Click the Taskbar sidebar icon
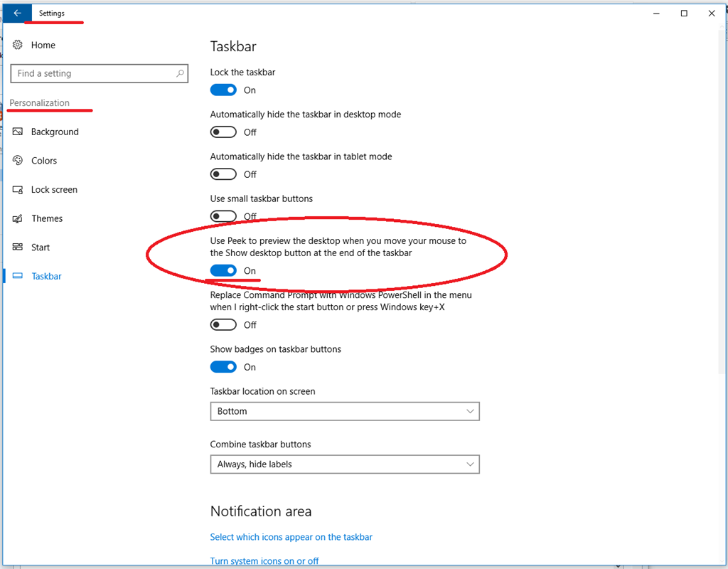The image size is (728, 569). click(18, 276)
